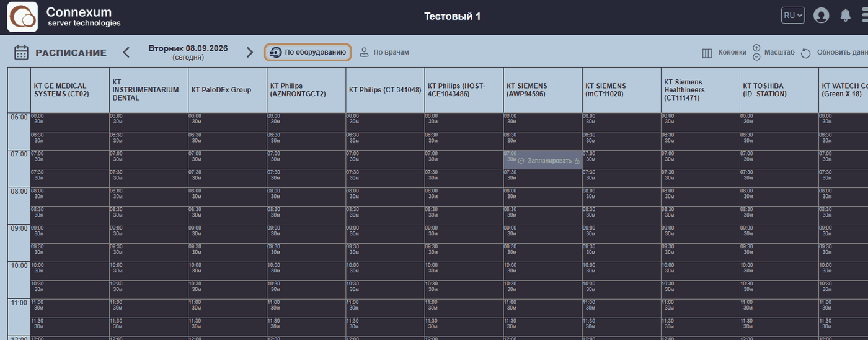The image size is (868, 340).
Task: Click the schedule calendar icon
Action: tap(22, 52)
